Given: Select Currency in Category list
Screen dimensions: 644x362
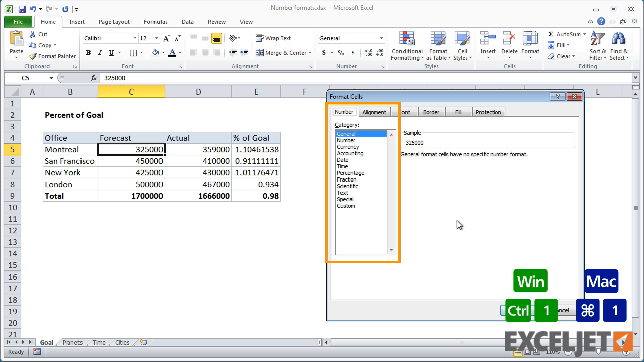Looking at the screenshot, I should click(x=348, y=147).
